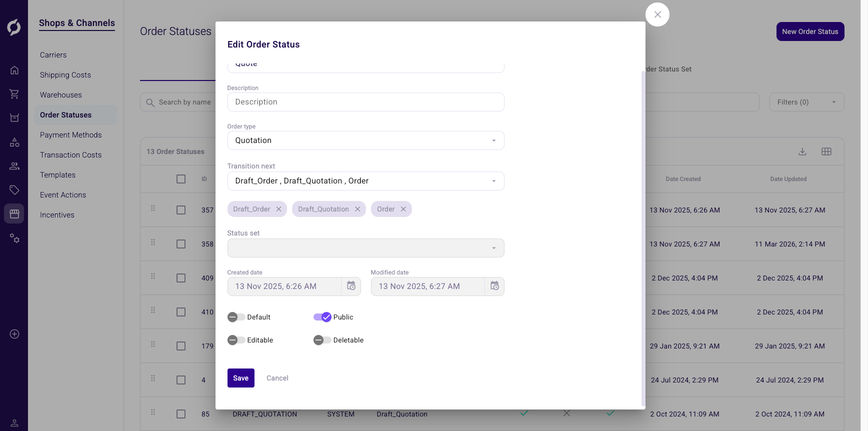Check the select-all header checkbox
Image resolution: width=868 pixels, height=431 pixels.
(181, 179)
